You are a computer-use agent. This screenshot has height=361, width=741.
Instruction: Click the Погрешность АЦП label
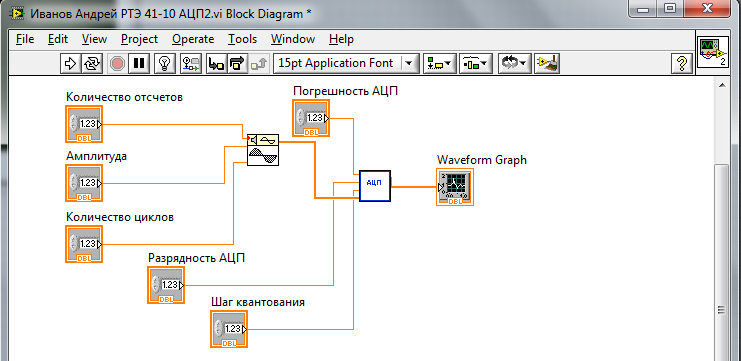[x=345, y=91]
